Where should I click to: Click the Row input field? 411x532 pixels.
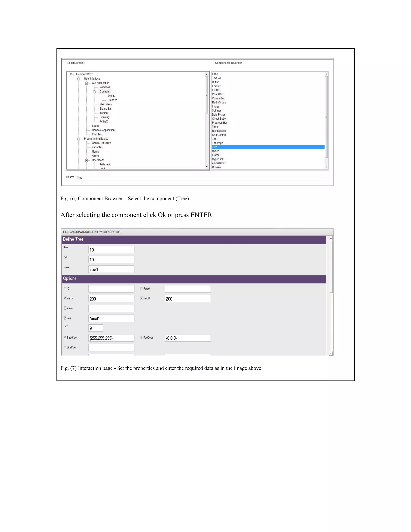[x=111, y=250]
